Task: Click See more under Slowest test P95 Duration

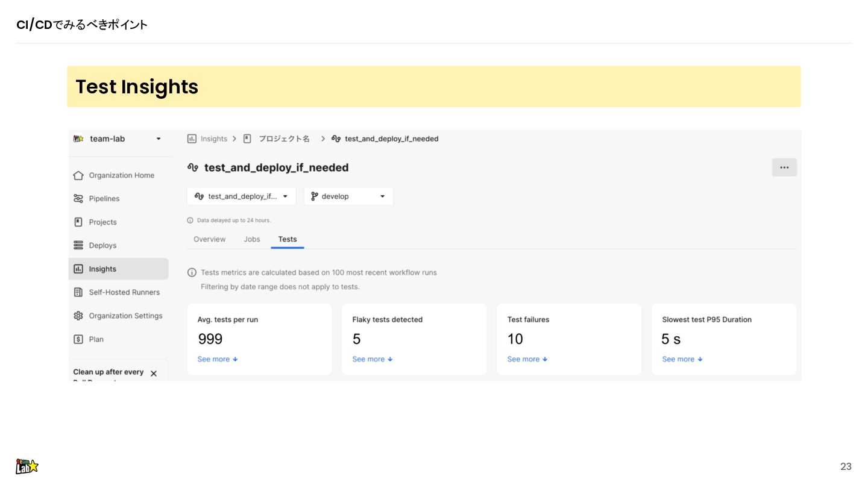Action: (682, 359)
